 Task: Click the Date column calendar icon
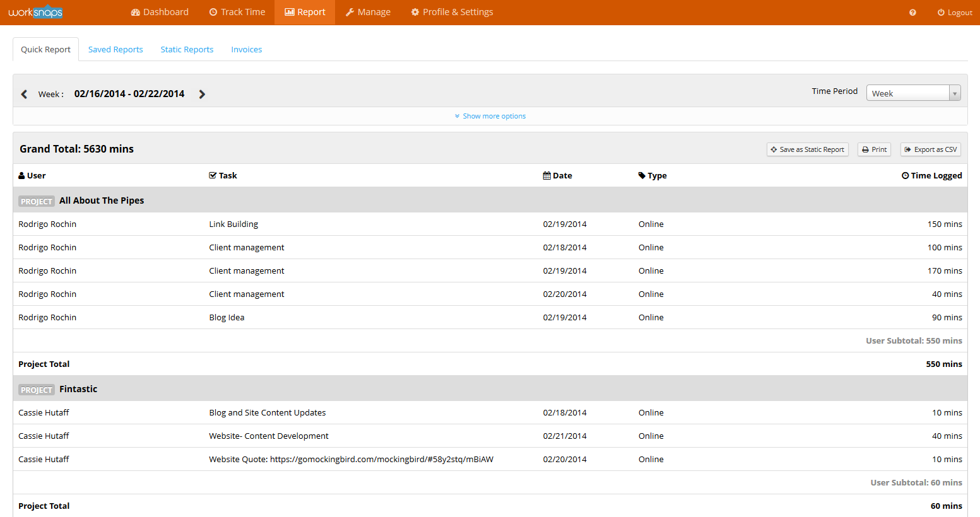click(546, 176)
